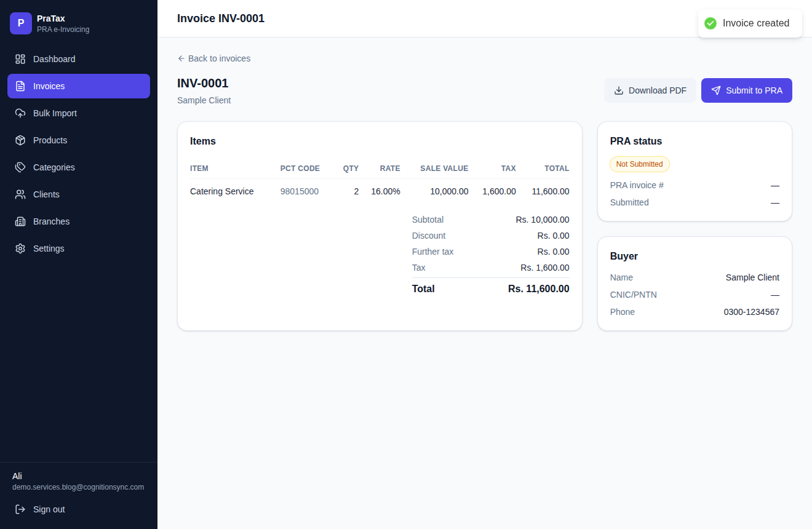Viewport: 812px width, 529px height.
Task: Navigate to Categories page
Action: (79, 167)
